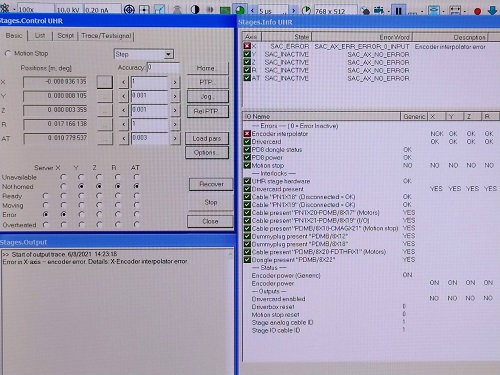Click the green rectangle scan icon
The width and height of the screenshot is (500, 375).
click(x=225, y=10)
